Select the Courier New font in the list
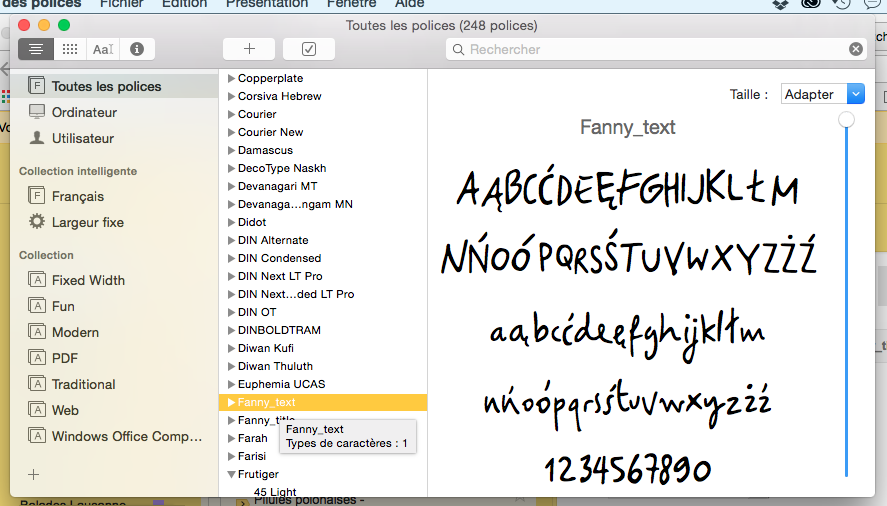Image resolution: width=887 pixels, height=506 pixels. (270, 132)
